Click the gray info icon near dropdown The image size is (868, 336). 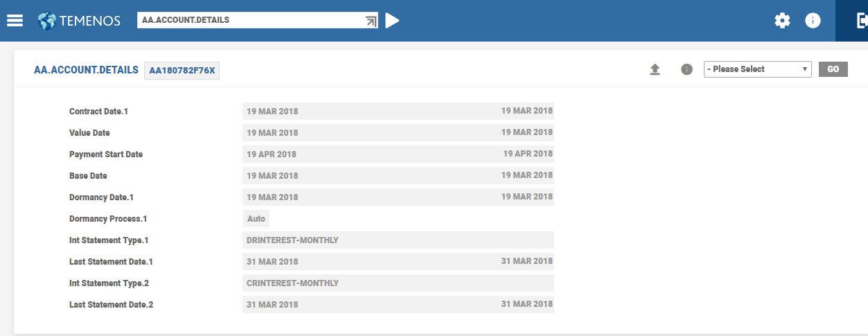687,69
